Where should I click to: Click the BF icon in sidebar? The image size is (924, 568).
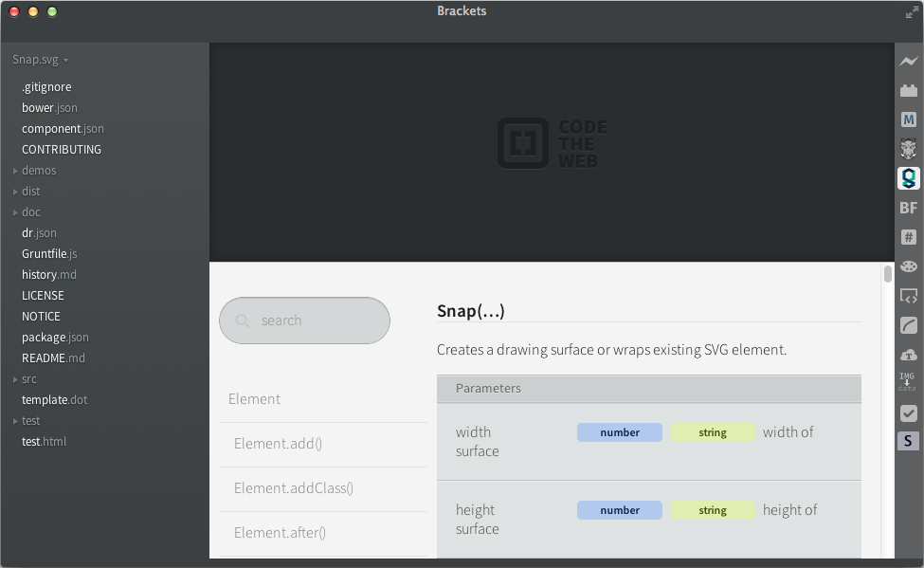pyautogui.click(x=908, y=208)
